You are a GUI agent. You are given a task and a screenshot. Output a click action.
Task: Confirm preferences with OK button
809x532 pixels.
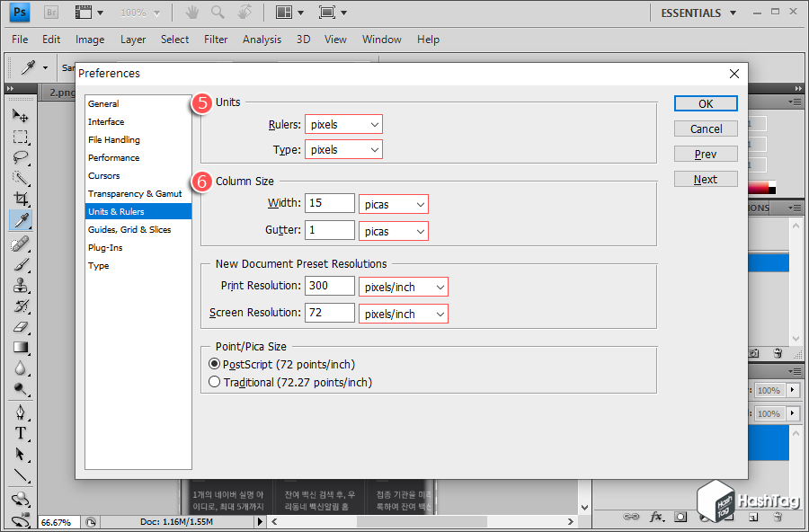click(706, 103)
